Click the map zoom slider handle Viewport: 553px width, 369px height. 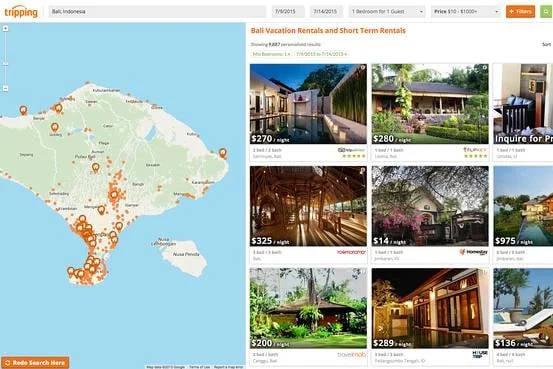(x=6, y=64)
